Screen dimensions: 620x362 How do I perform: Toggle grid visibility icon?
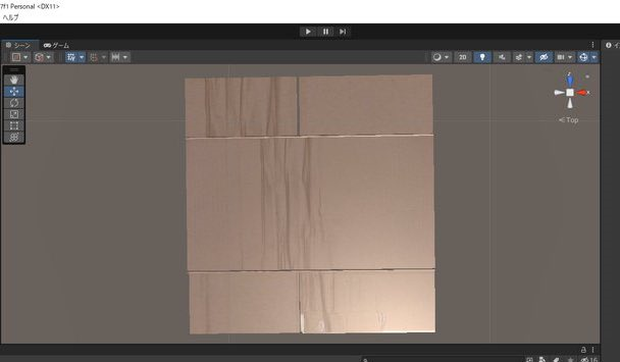[x=71, y=57]
